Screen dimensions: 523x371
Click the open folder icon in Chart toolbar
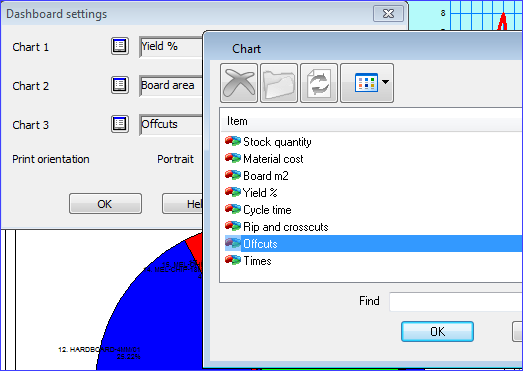(x=279, y=83)
